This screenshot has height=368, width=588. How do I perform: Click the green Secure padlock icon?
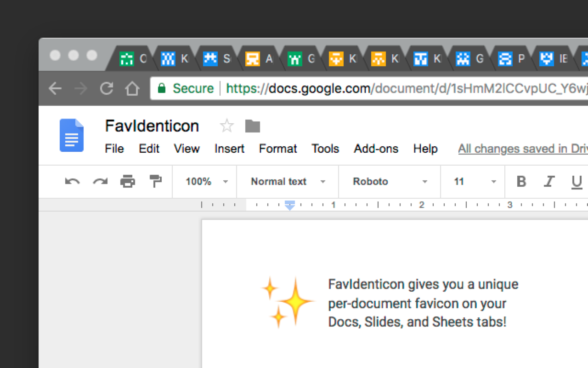click(161, 88)
